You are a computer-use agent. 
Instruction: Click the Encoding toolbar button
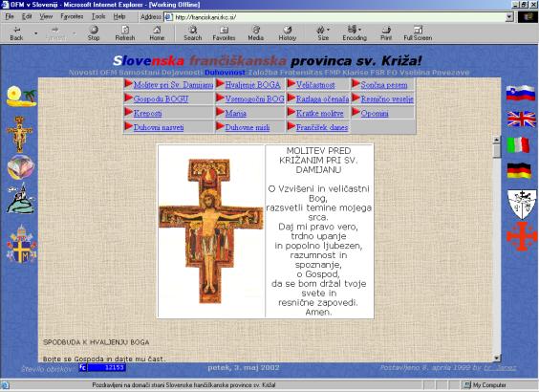pos(355,33)
